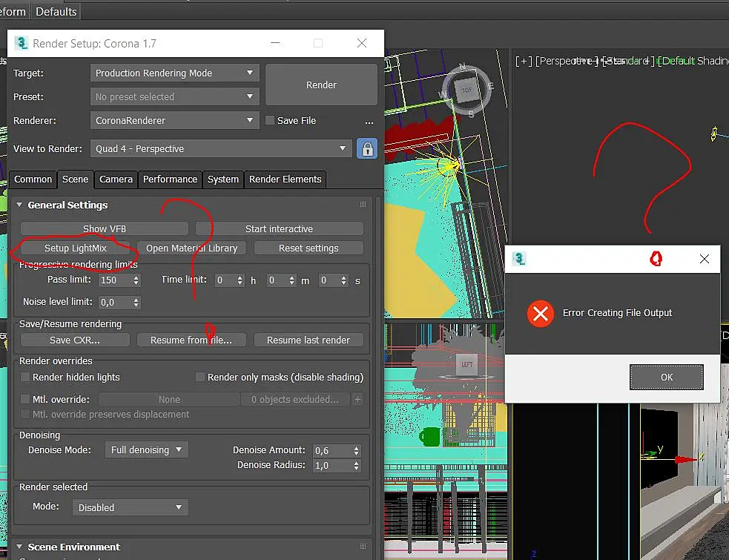Image resolution: width=729 pixels, height=560 pixels.
Task: Close the error dialog with X
Action: (705, 259)
